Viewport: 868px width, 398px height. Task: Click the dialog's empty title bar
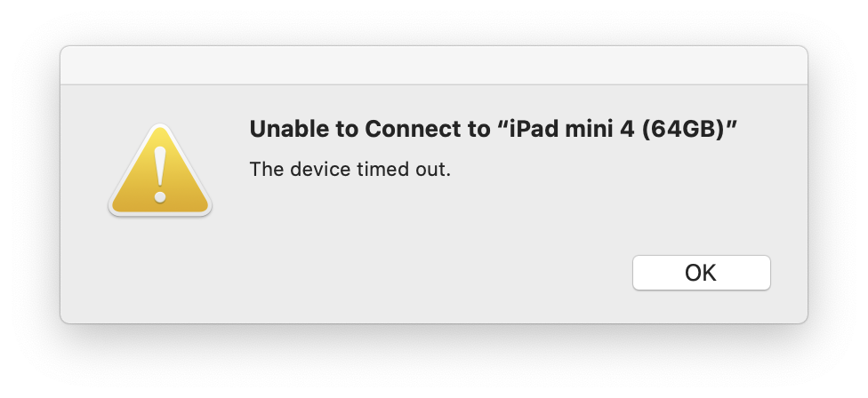pos(434,65)
